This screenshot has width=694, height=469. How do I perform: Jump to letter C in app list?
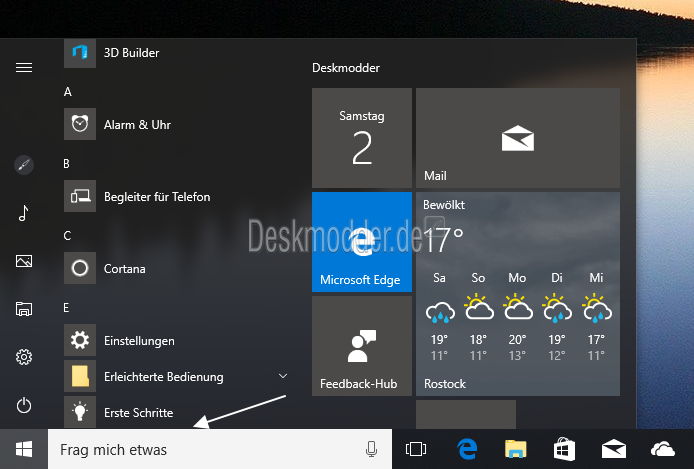click(67, 236)
